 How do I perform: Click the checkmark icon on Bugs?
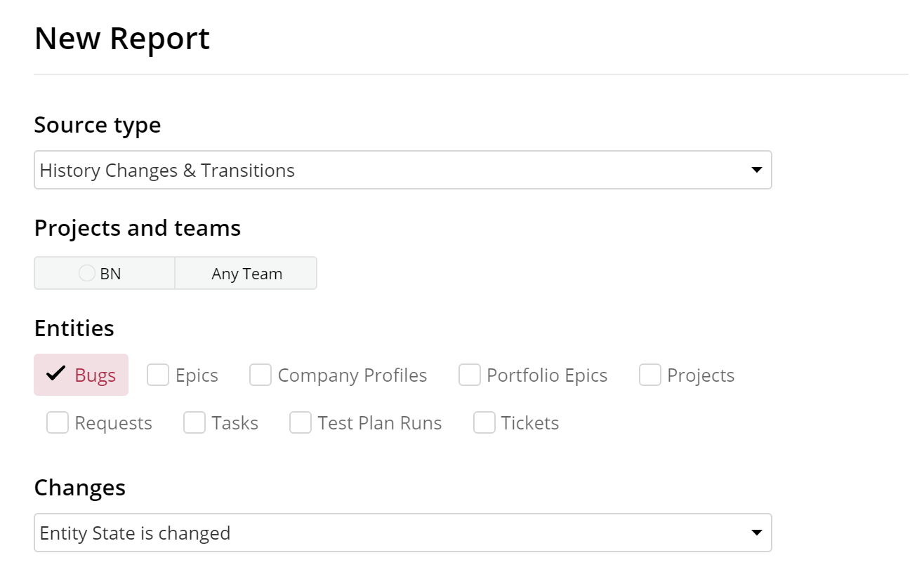[x=55, y=375]
